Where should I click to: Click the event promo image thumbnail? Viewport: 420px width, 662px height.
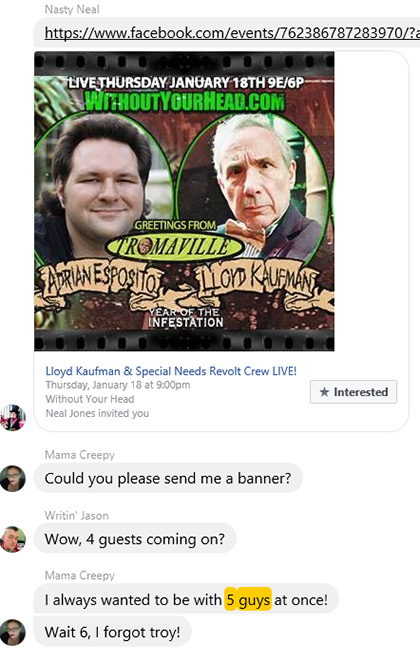(184, 201)
